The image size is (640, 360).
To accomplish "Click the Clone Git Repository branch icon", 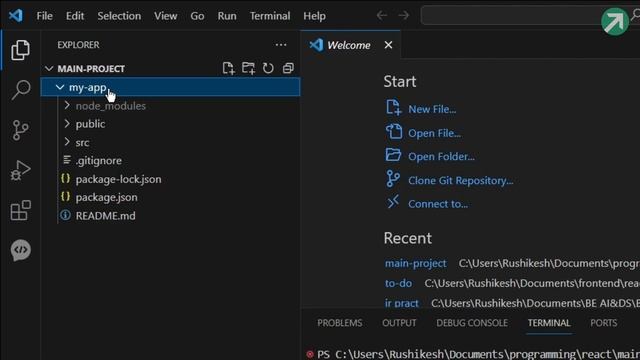I will [393, 179].
